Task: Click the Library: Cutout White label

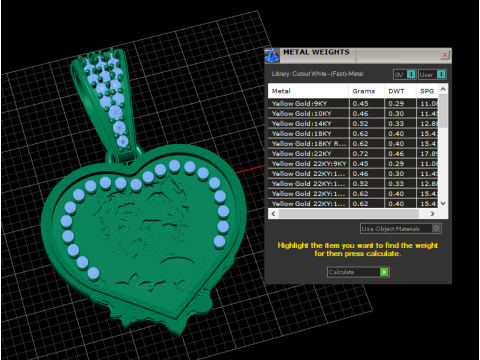Action: (x=317, y=74)
